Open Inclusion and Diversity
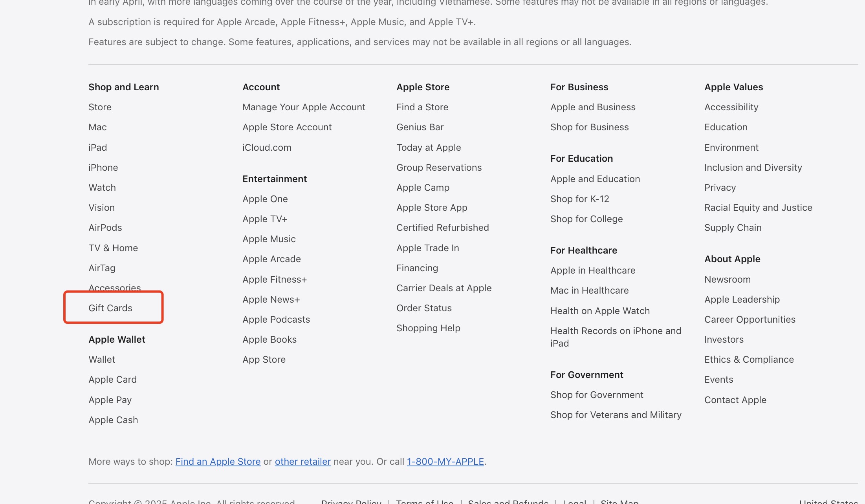The width and height of the screenshot is (865, 504). pyautogui.click(x=753, y=167)
